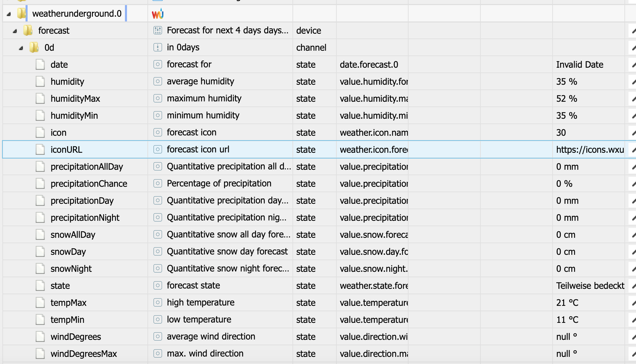Click the 'device' type cell

(308, 31)
